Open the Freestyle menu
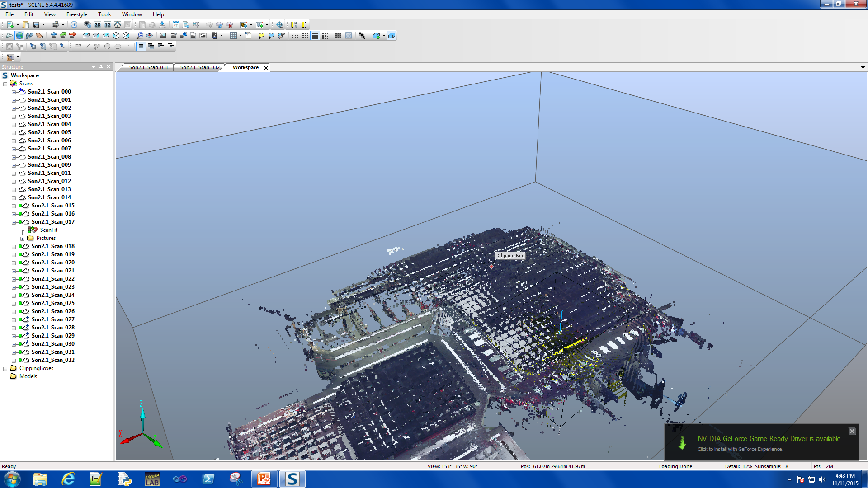Screen dimensions: 868x488 coord(76,14)
